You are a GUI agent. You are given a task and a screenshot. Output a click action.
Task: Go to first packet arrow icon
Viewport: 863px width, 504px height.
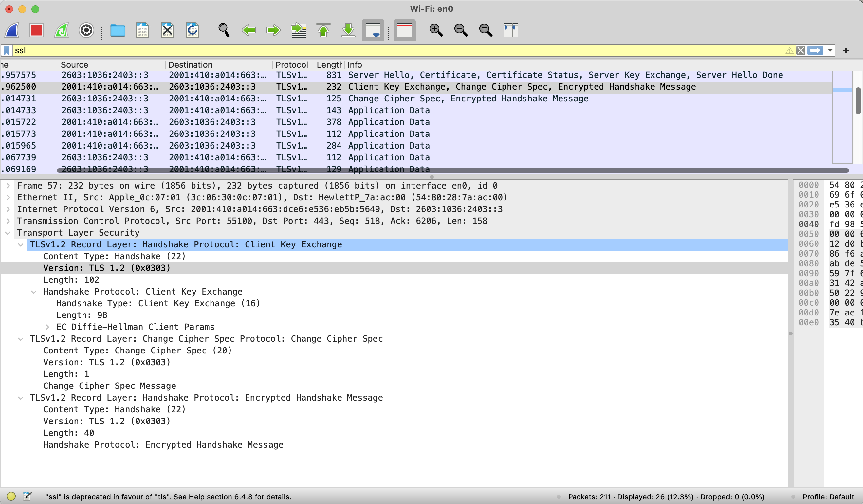(323, 30)
